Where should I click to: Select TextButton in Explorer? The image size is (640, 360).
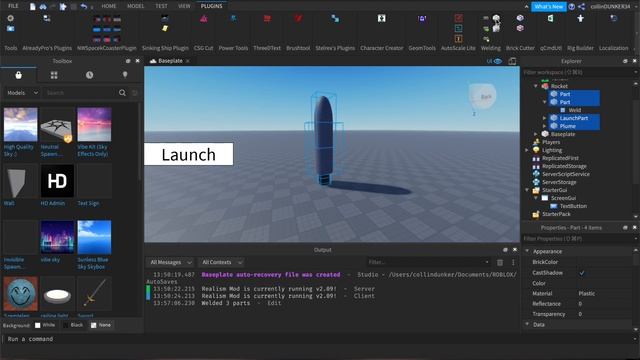pos(573,206)
